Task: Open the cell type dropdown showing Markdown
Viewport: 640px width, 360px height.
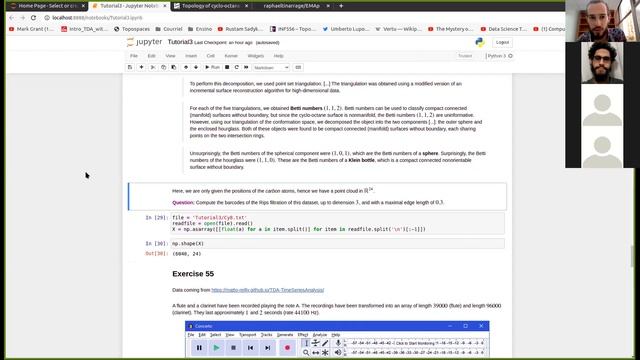Action: (x=271, y=67)
